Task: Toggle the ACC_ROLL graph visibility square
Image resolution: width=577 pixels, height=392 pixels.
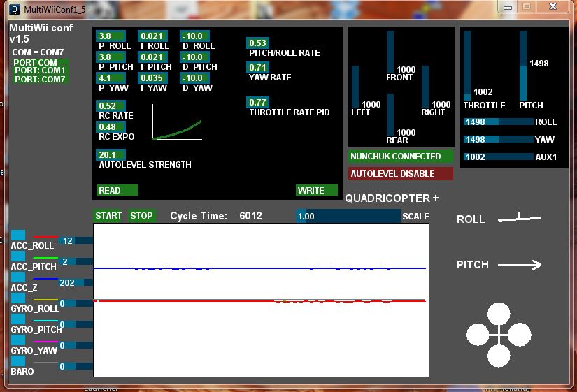Action: 18,235
